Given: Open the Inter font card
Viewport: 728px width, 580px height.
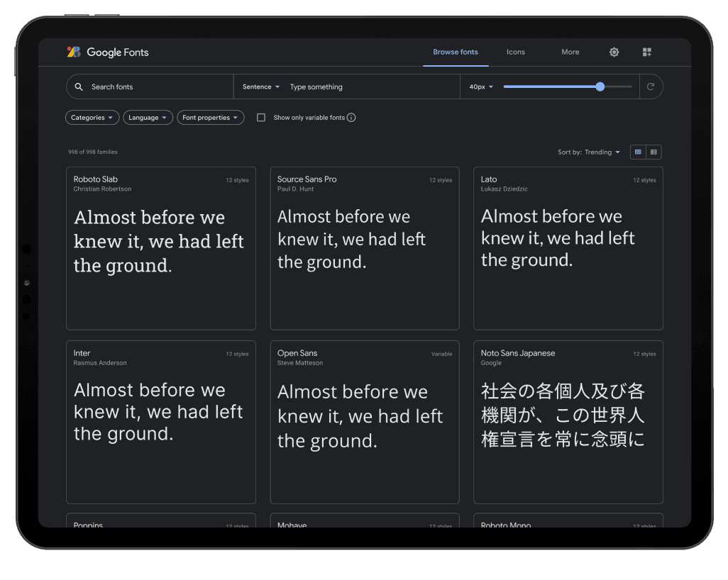Looking at the screenshot, I should tap(161, 423).
